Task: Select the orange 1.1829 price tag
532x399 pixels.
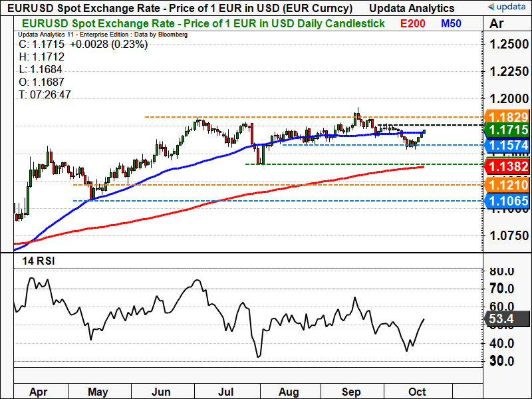Action: point(506,116)
